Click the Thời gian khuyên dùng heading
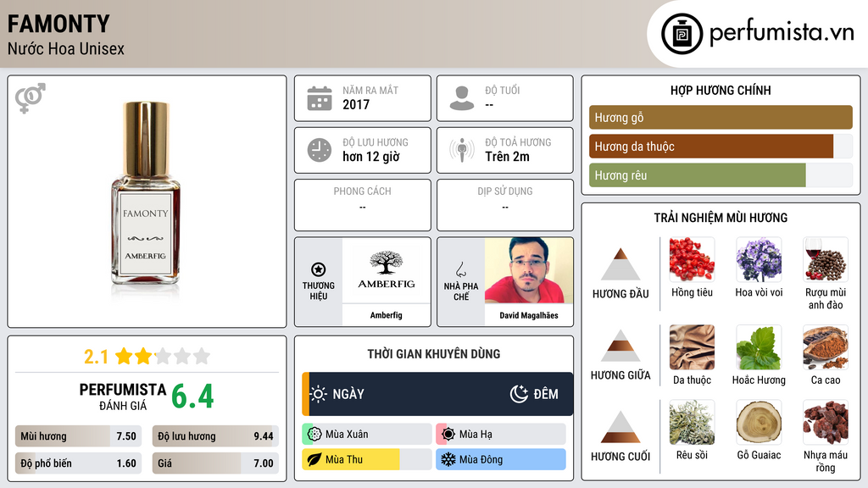Image resolution: width=868 pixels, height=488 pixels. 434,354
